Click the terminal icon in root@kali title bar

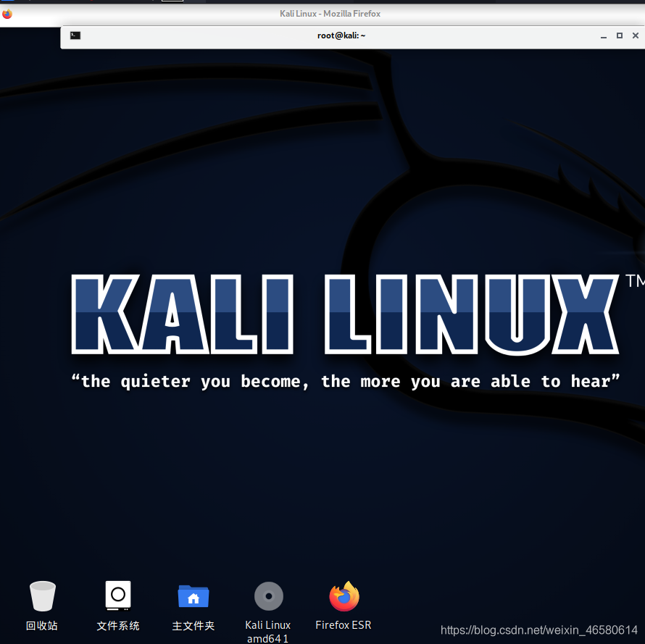(x=75, y=35)
